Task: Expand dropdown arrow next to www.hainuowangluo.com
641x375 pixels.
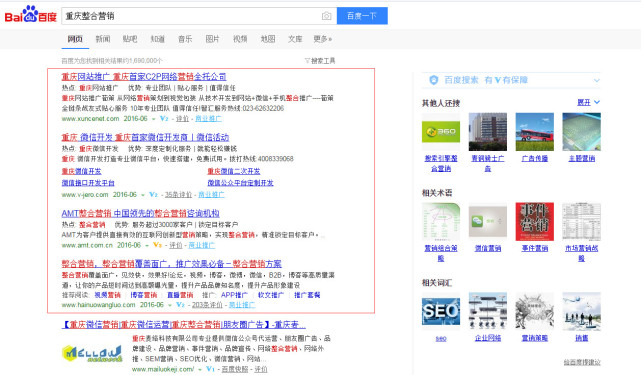Action: (x=170, y=305)
